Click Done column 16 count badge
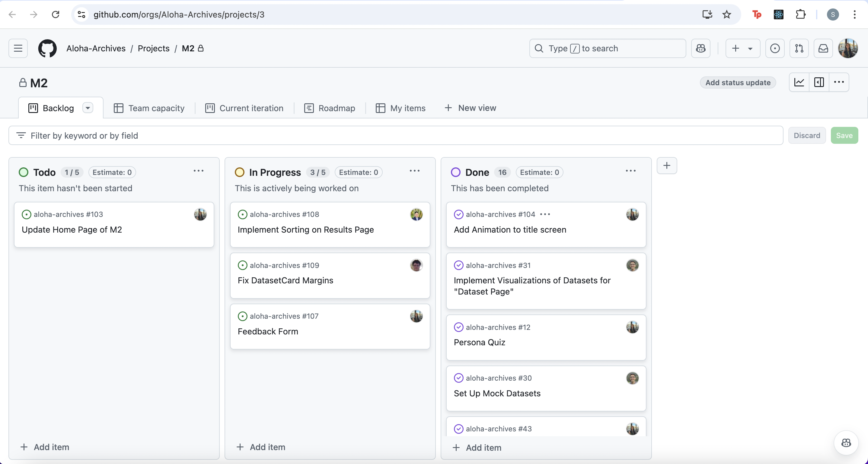 coord(502,172)
